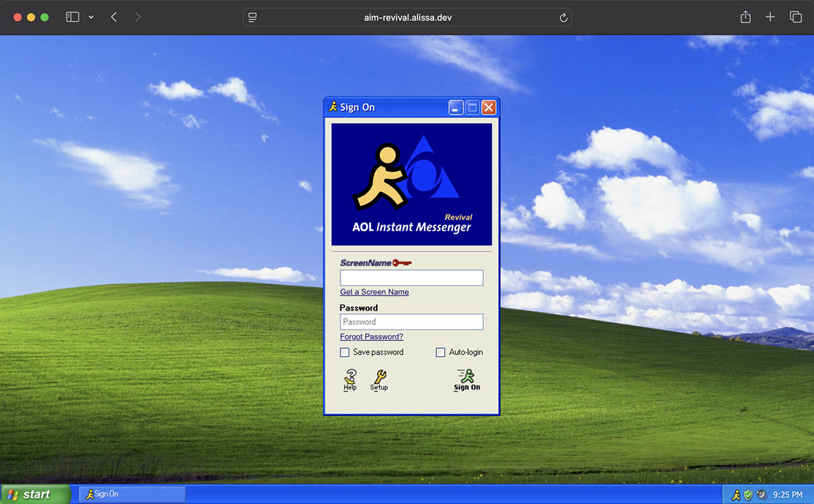
Task: Open the browser Share icon
Action: click(x=745, y=17)
